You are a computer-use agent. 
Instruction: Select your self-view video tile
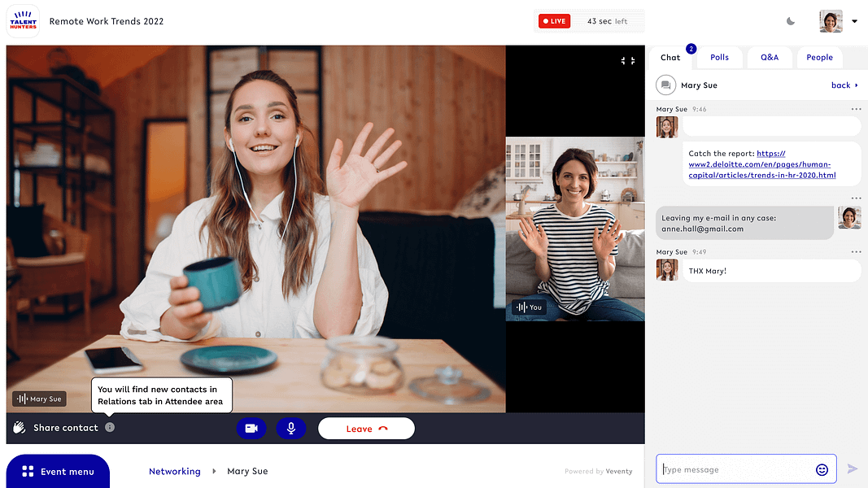pyautogui.click(x=575, y=229)
